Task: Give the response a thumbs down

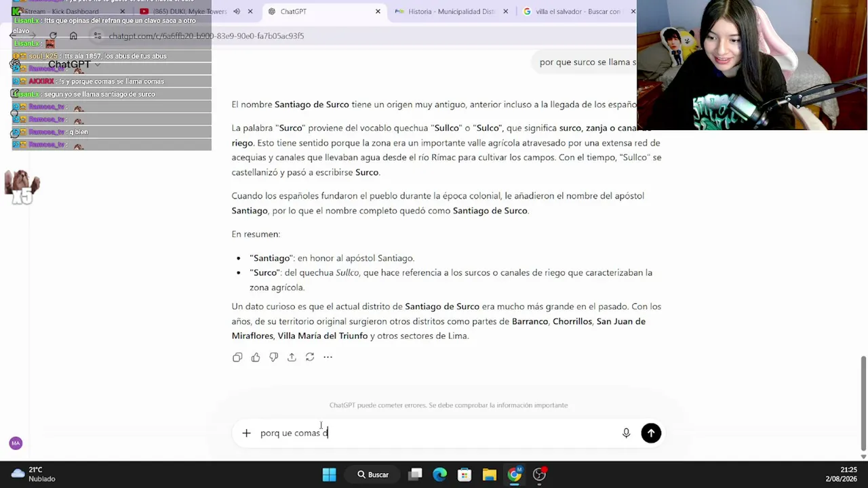Action: point(273,357)
